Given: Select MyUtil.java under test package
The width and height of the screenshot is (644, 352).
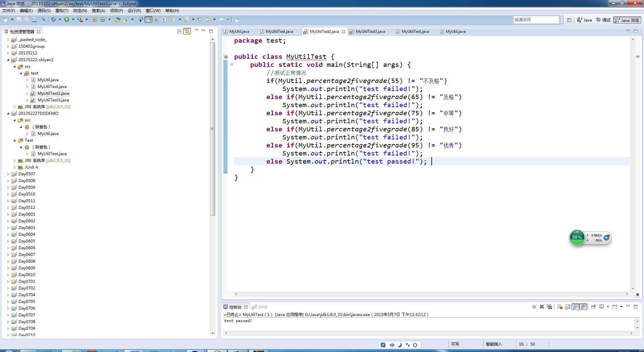Looking at the screenshot, I should click(48, 80).
